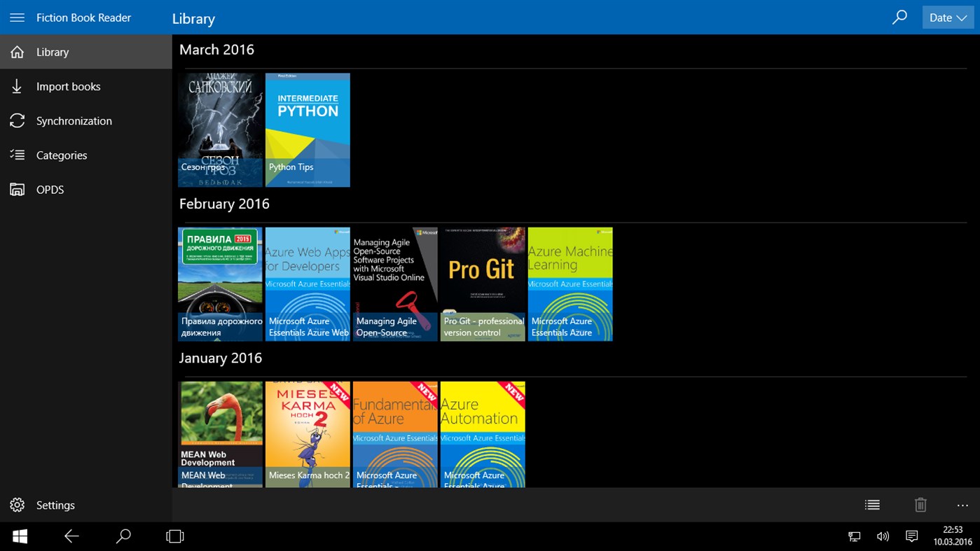
Task: Select the Python Tips book
Action: [x=307, y=130]
